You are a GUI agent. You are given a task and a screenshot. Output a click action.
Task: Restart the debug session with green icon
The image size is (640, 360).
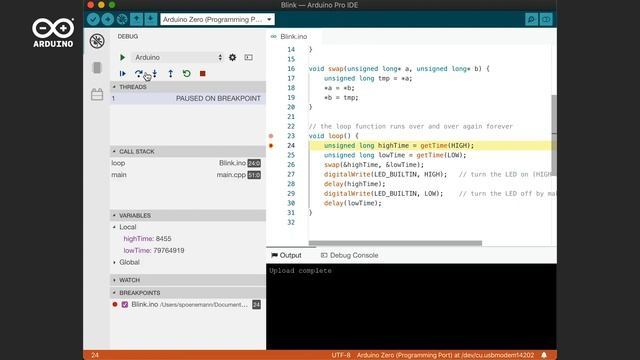[x=187, y=73]
